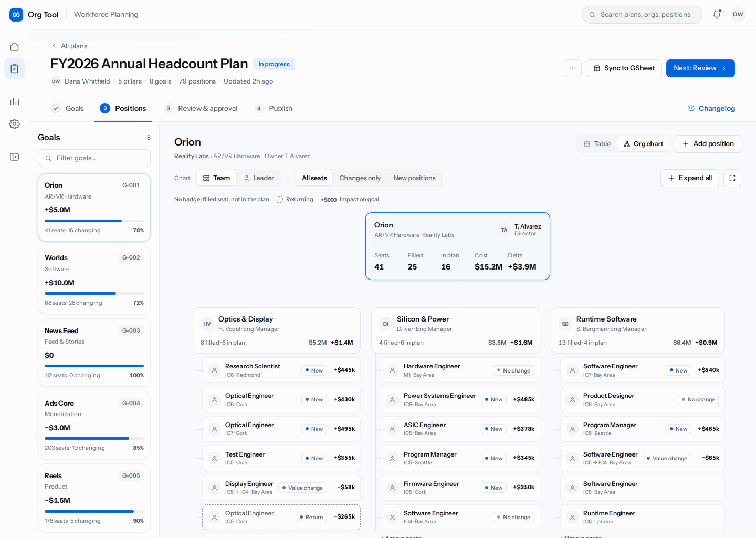Expand the Silicon & Power team header
The height and width of the screenshot is (538, 756).
(456, 330)
